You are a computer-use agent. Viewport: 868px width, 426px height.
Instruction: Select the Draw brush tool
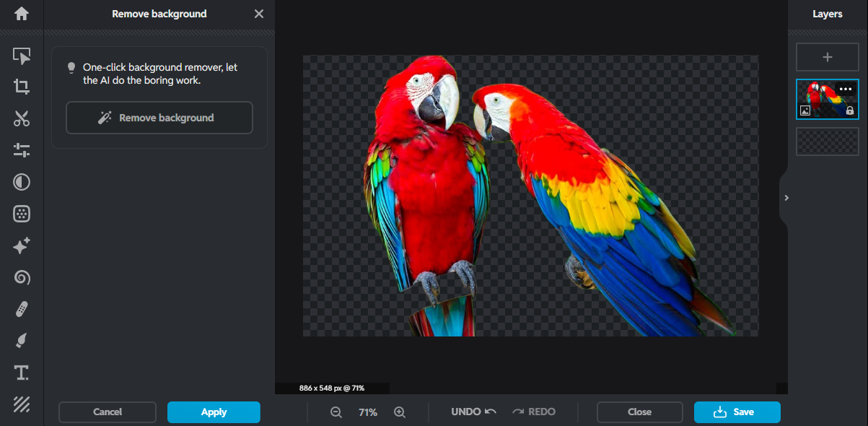pyautogui.click(x=22, y=340)
